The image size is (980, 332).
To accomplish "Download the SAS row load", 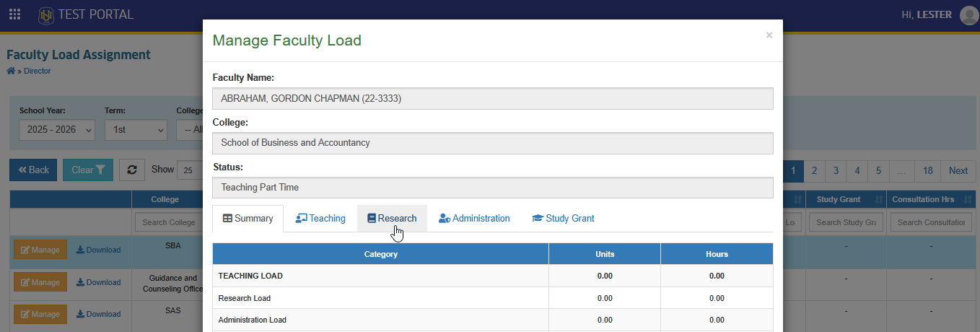I will tap(99, 314).
